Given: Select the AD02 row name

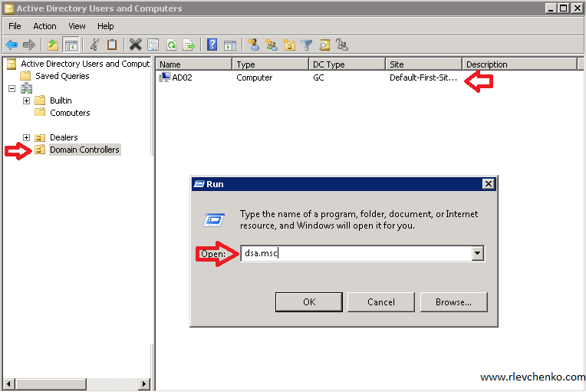Looking at the screenshot, I should coord(182,77).
